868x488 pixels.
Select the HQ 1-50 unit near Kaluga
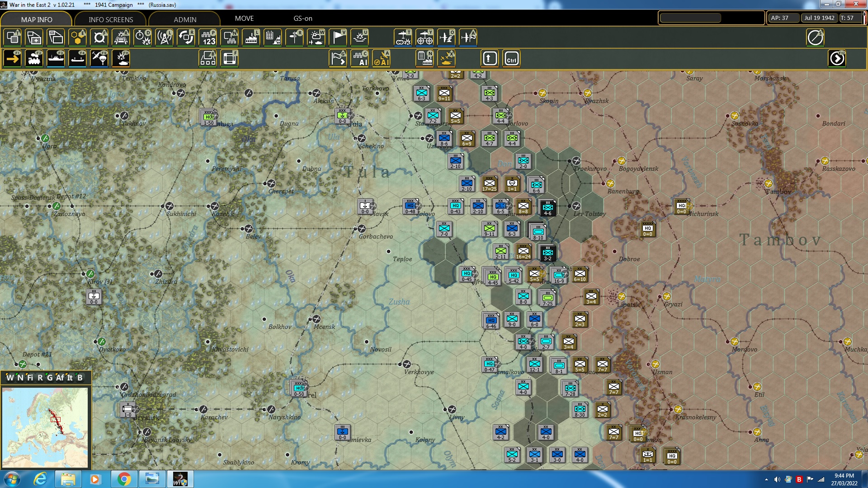[x=208, y=117]
